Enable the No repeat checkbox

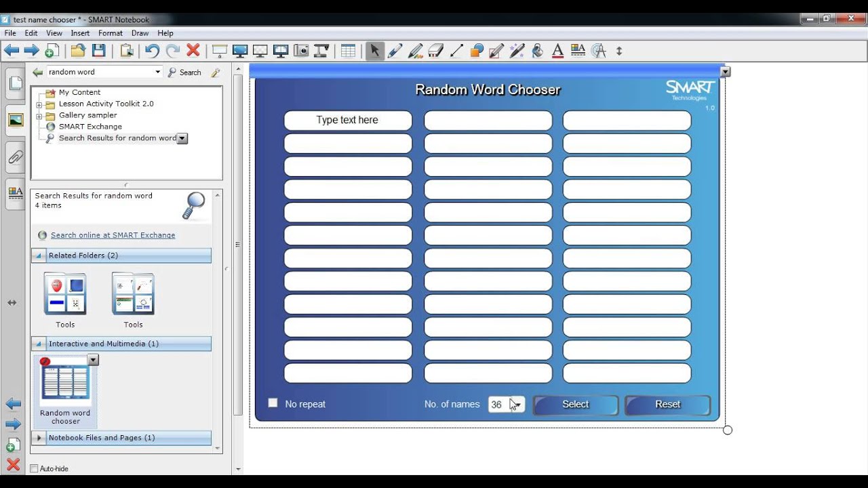tap(273, 403)
